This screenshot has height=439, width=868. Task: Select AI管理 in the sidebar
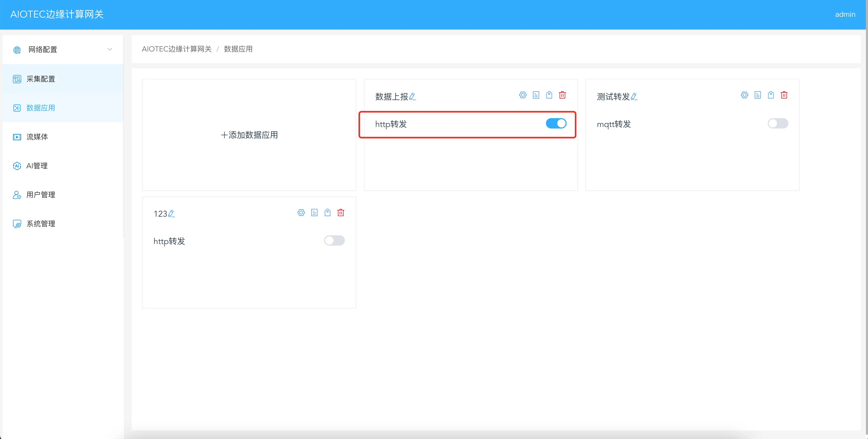[37, 166]
